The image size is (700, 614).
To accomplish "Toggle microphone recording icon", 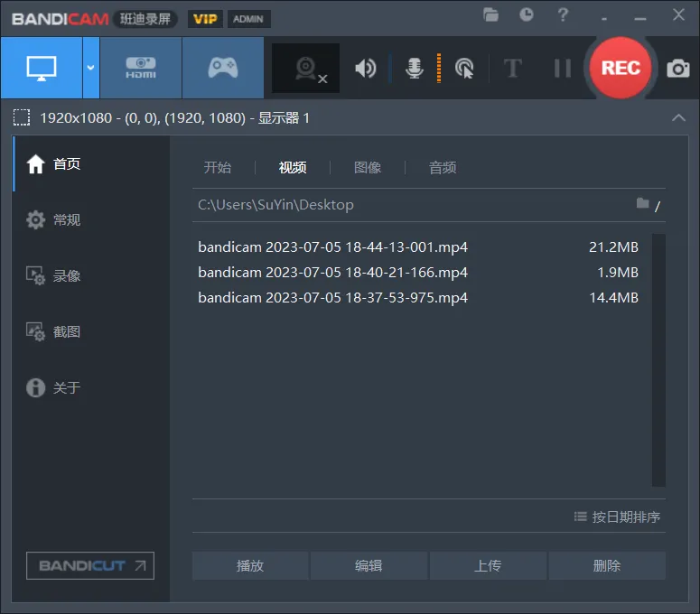I will pos(415,69).
